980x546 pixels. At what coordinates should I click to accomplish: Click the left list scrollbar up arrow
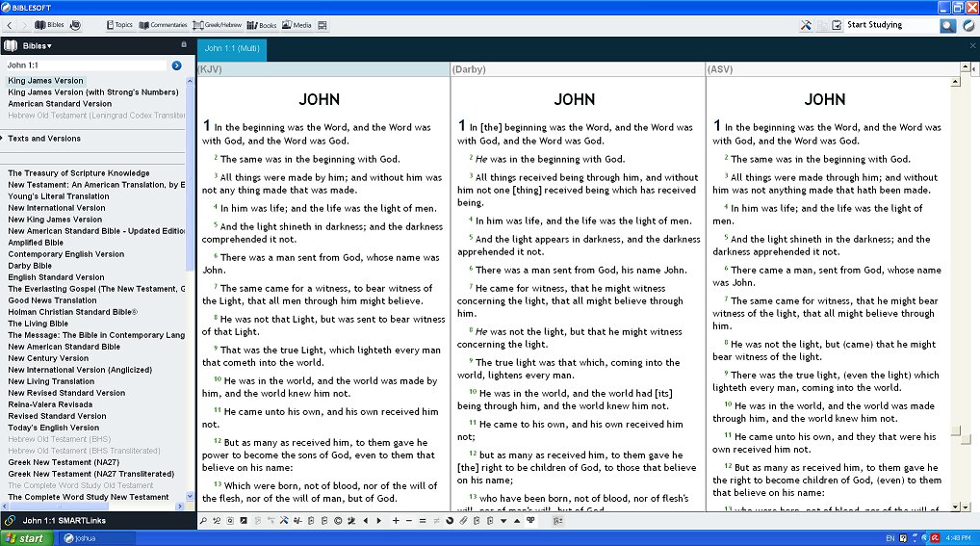point(190,81)
